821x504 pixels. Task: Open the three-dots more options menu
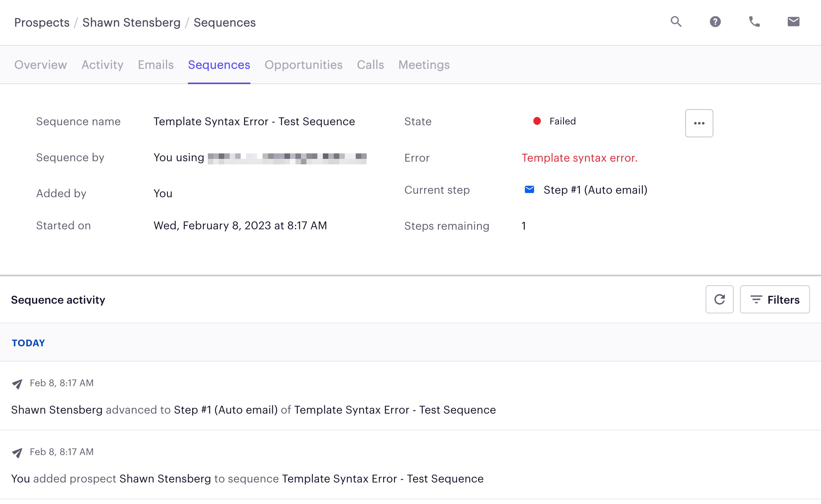click(699, 123)
